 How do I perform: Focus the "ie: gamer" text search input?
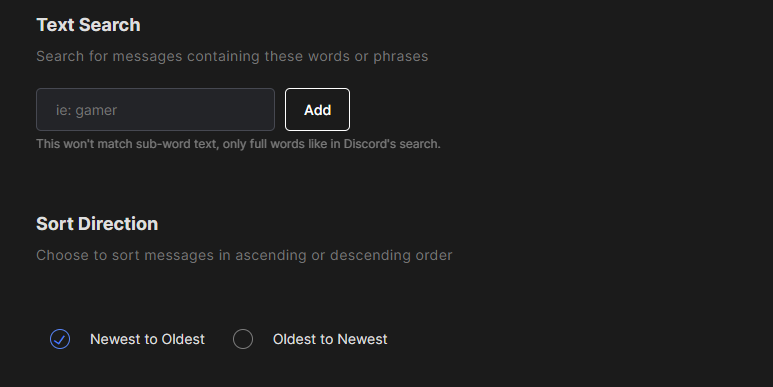tap(155, 109)
